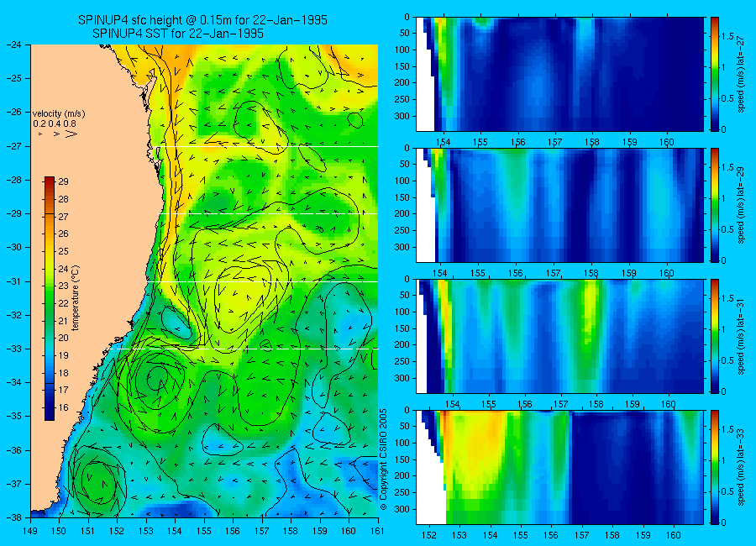Click the rotated "temperature (°C)" label

[x=76, y=298]
